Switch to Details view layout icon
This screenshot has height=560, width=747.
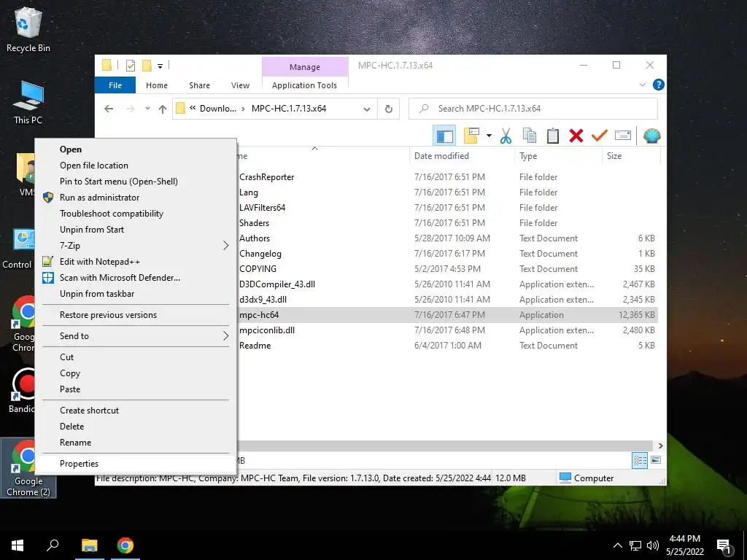pos(640,460)
